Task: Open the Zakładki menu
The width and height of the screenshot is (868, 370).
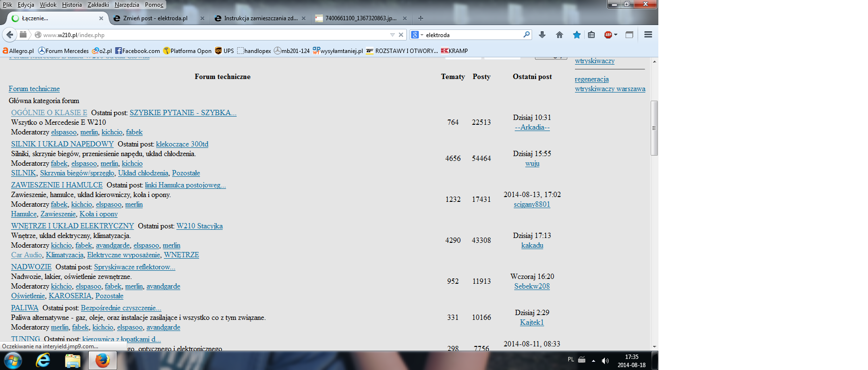Action: tap(98, 5)
